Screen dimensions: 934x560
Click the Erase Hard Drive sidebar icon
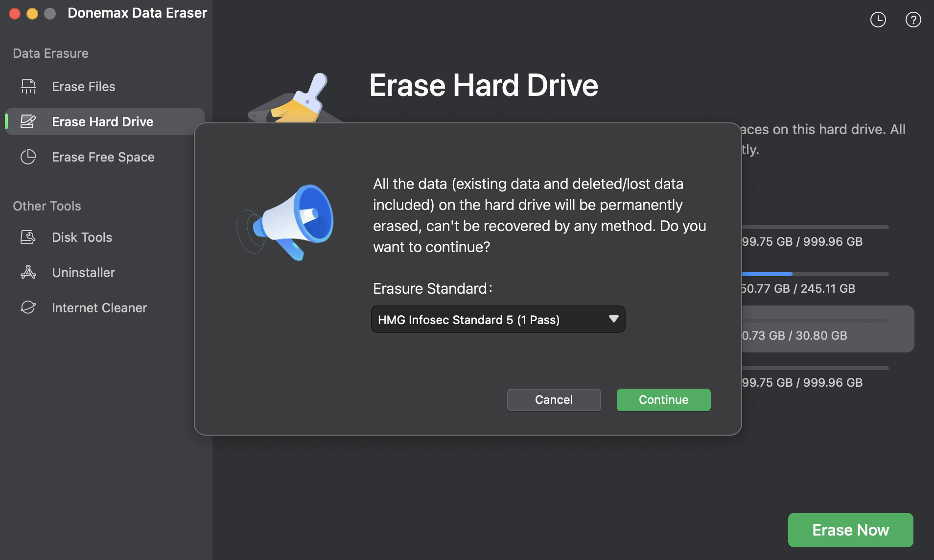28,121
